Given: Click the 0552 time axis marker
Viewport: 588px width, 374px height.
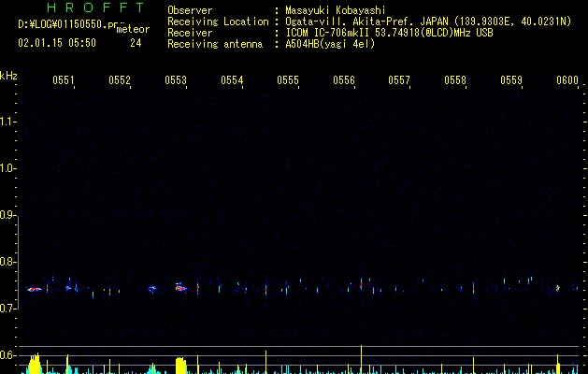Looking at the screenshot, I should tap(120, 79).
